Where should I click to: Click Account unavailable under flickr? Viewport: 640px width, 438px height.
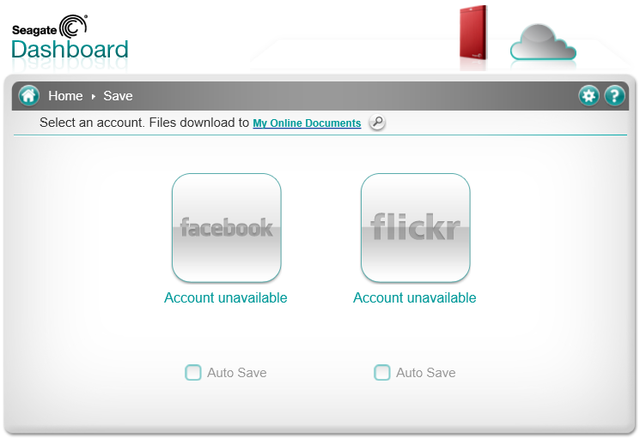415,298
